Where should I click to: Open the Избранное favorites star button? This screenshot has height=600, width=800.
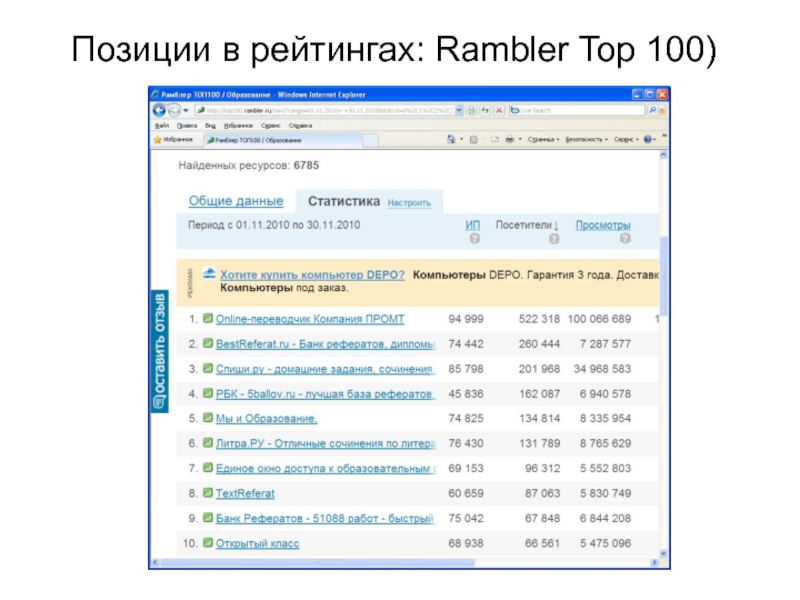coord(173,139)
